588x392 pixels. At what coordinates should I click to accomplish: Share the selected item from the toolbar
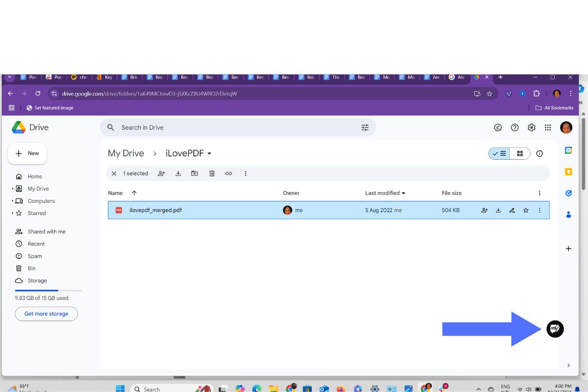pos(161,173)
